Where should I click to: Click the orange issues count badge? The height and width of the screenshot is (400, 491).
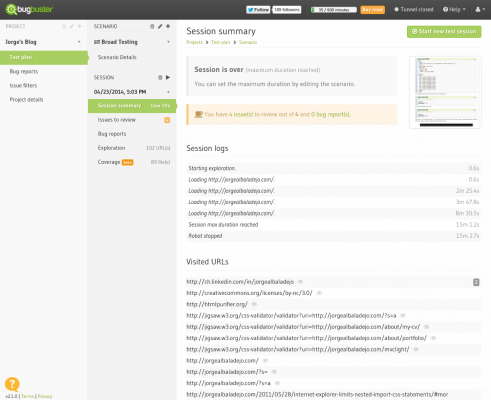(x=167, y=120)
